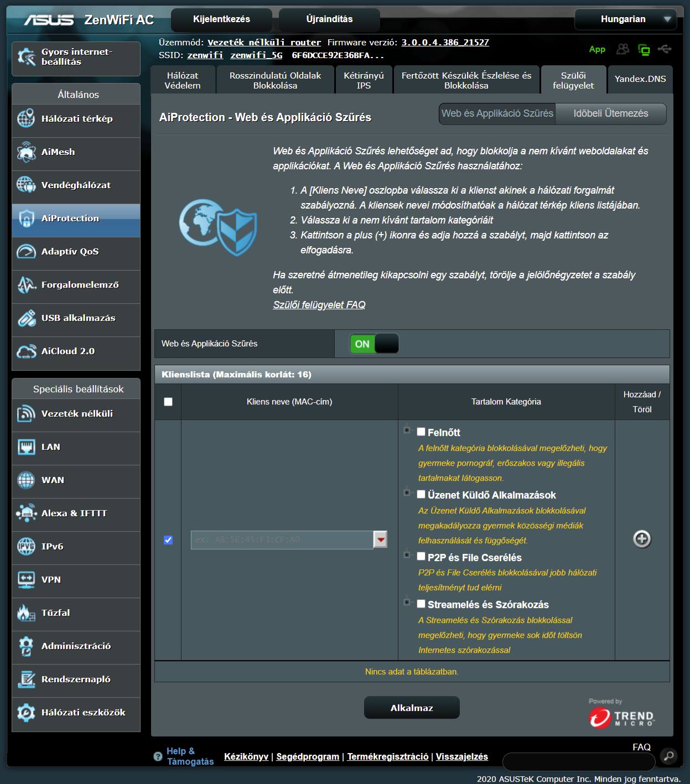This screenshot has height=784, width=690.
Task: Check the P2P és File Cserélés checkbox
Action: point(421,557)
